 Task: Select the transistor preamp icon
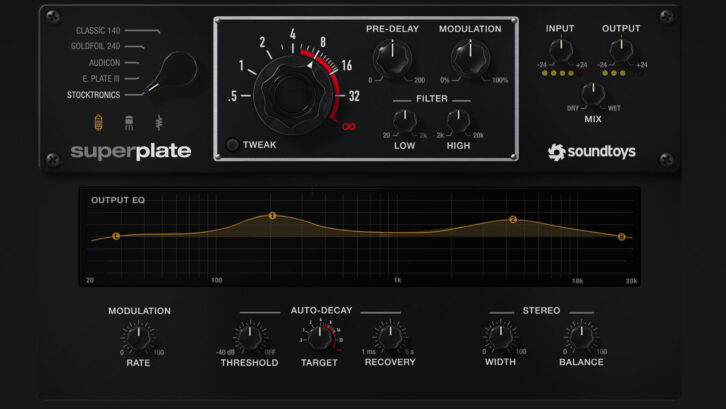[129, 123]
